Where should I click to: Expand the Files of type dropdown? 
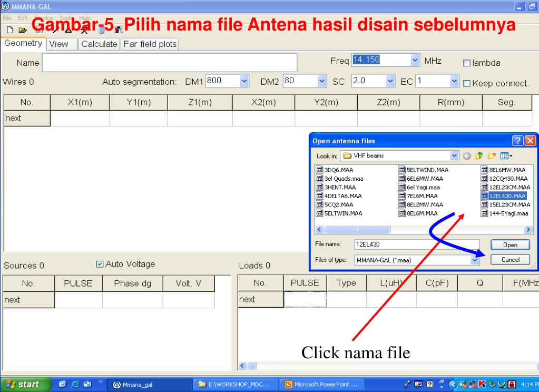point(475,260)
